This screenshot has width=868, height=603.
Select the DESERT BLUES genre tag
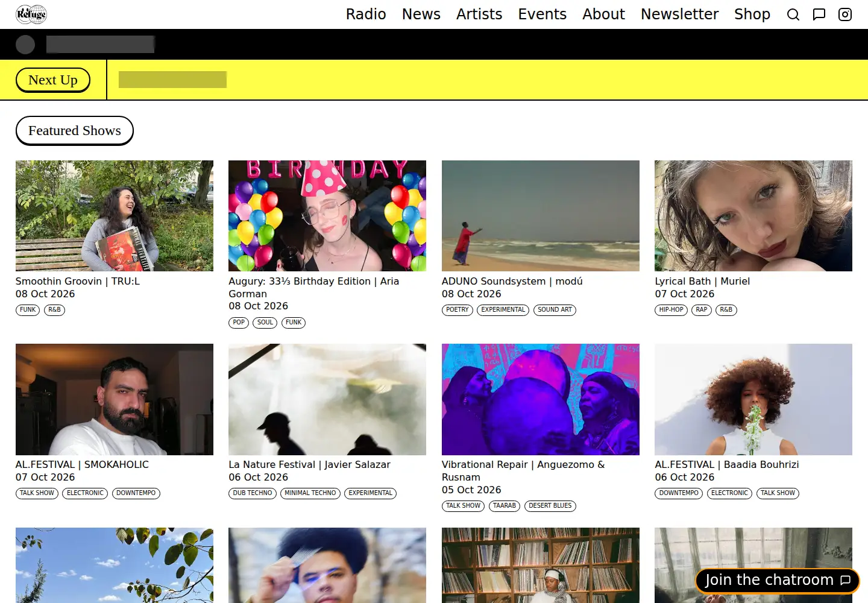pyautogui.click(x=550, y=506)
